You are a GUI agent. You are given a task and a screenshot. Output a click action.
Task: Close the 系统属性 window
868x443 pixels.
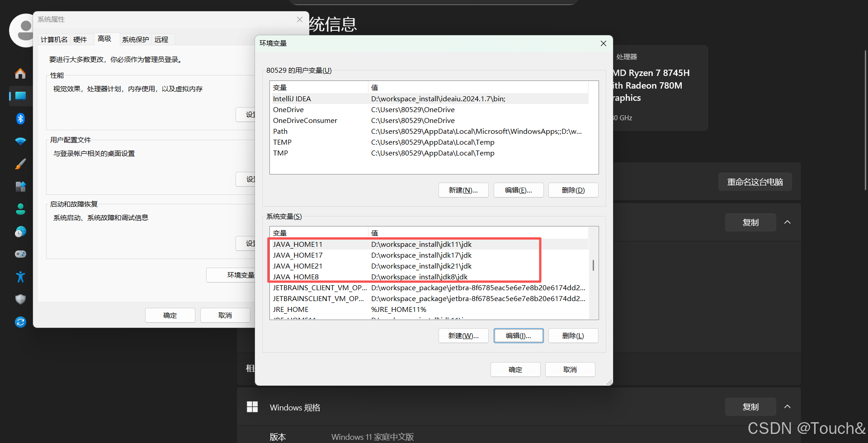pos(300,19)
